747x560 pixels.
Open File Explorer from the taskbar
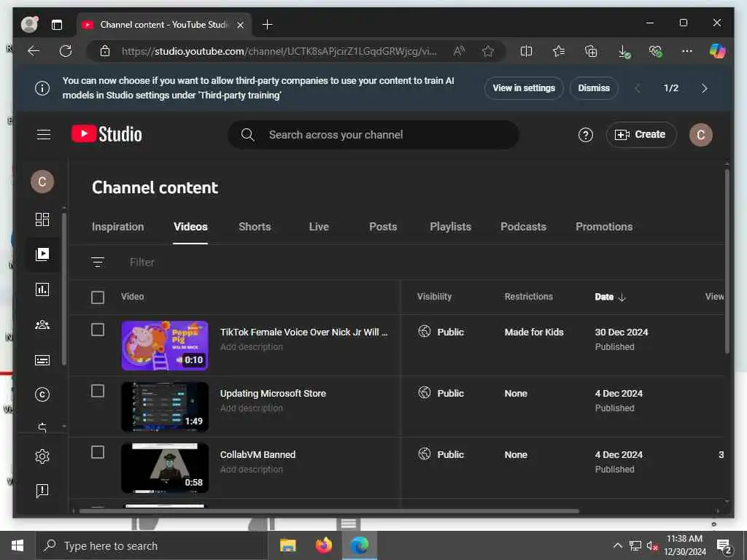point(287,545)
